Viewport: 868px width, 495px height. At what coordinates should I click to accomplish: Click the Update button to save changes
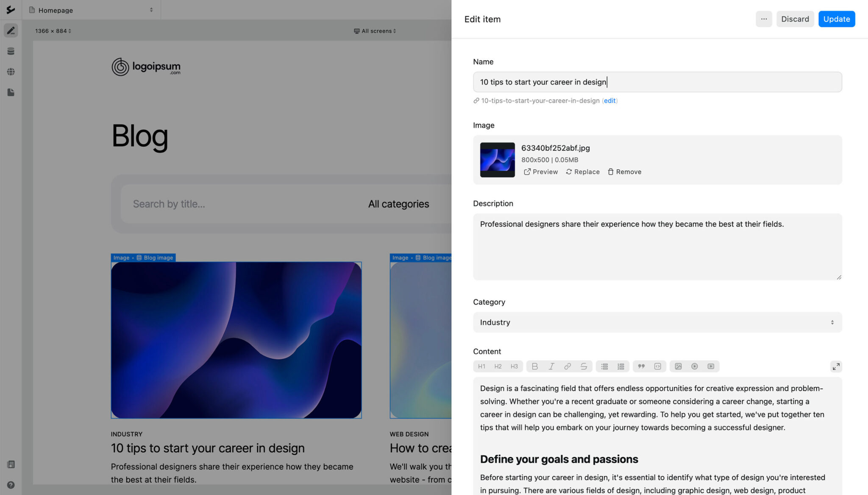click(836, 19)
